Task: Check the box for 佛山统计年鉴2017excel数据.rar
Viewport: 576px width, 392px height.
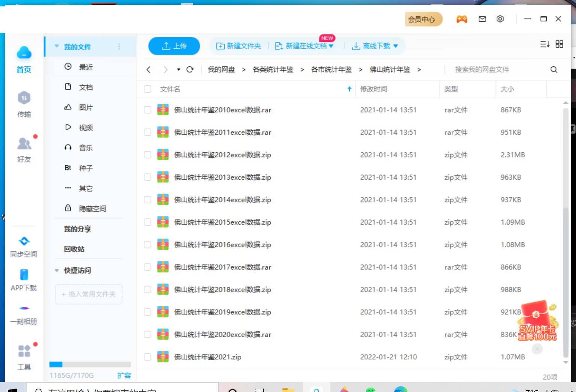Action: pos(148,267)
